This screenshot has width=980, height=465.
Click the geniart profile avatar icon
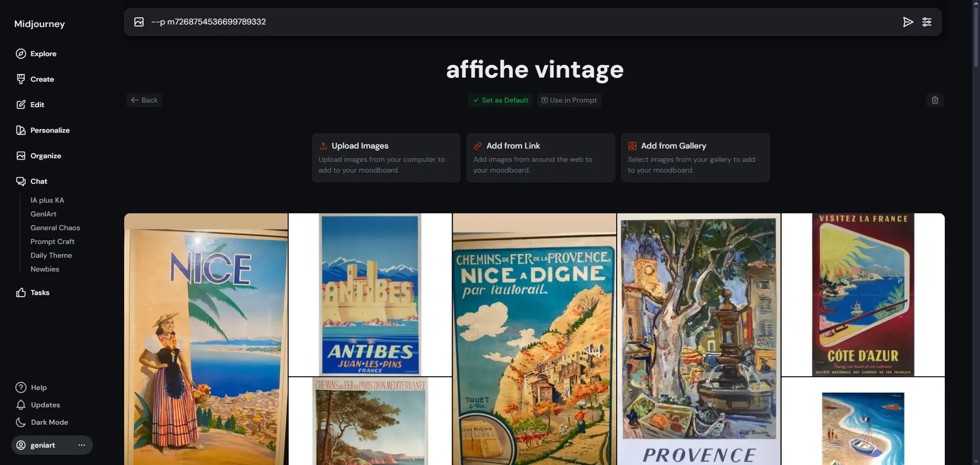tap(21, 445)
